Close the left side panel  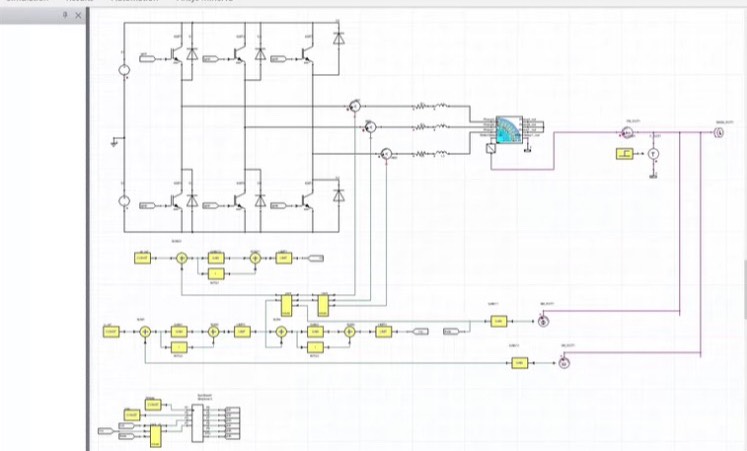[78, 15]
